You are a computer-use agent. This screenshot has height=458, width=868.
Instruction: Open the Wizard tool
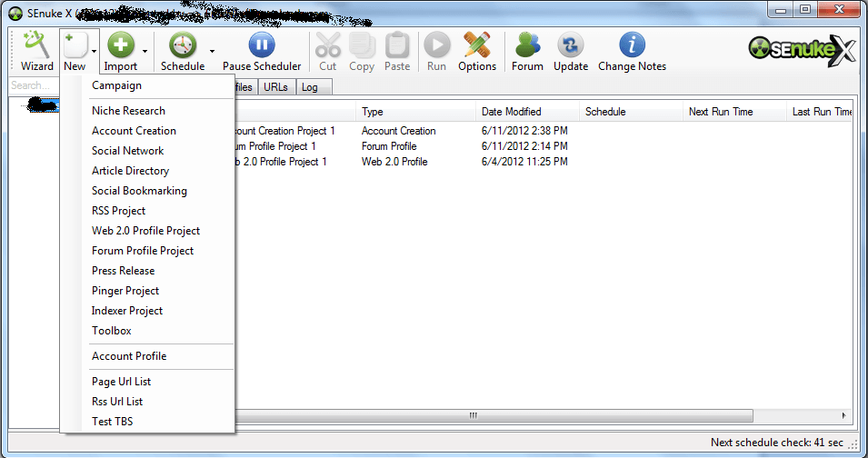point(36,51)
